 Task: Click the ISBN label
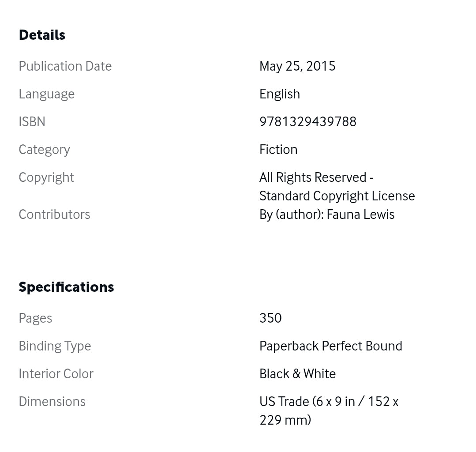[32, 122]
